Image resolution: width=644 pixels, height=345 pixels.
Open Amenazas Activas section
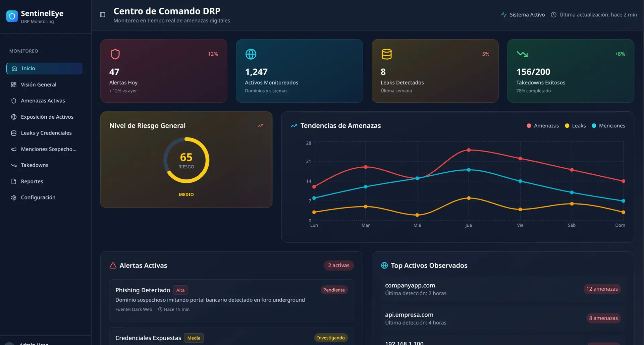tap(44, 101)
